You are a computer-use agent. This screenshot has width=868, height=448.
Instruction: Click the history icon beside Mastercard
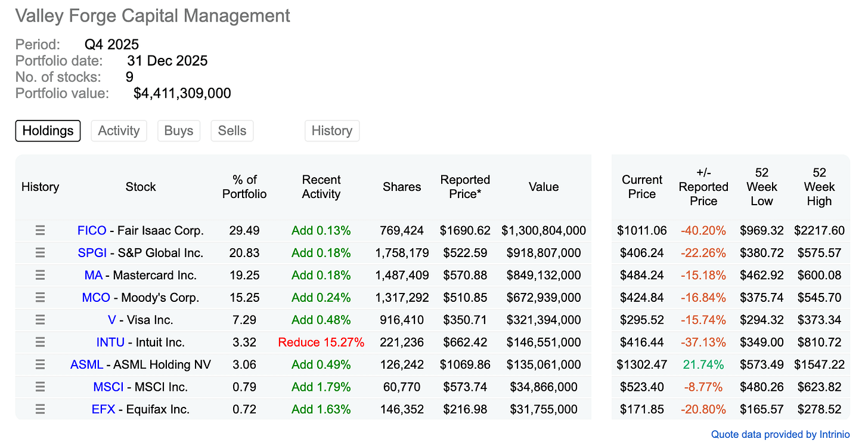click(40, 275)
